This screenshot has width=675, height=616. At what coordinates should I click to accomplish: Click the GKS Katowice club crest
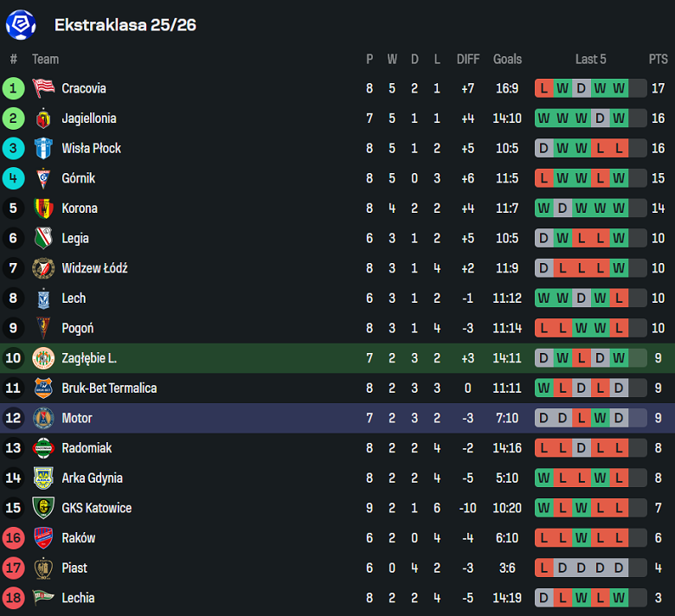point(43,508)
